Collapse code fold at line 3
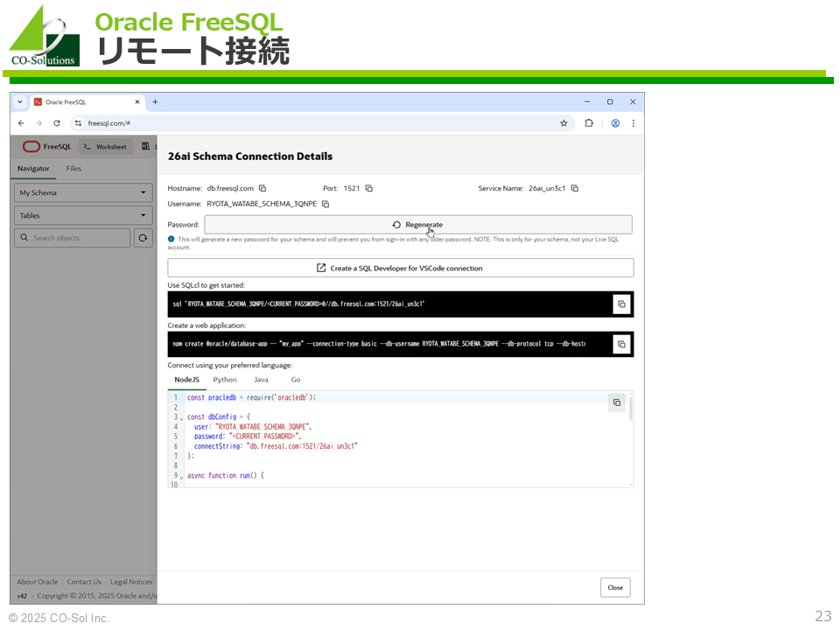 tap(182, 418)
